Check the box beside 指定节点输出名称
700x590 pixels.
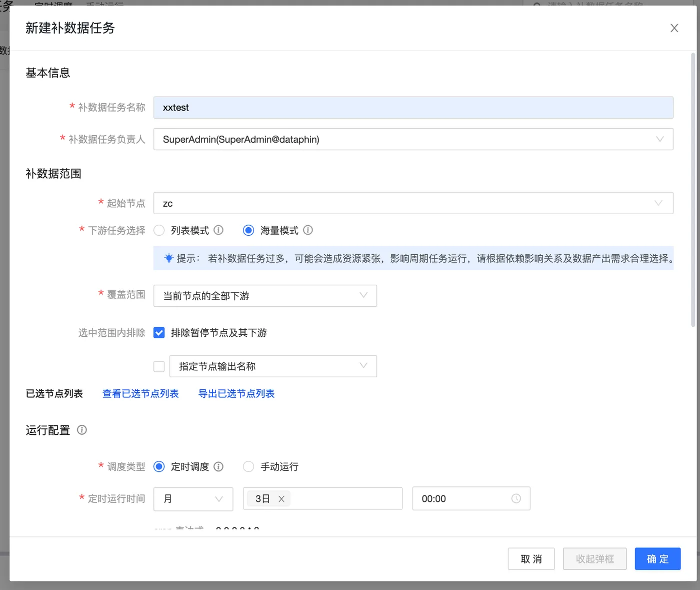pyautogui.click(x=159, y=367)
